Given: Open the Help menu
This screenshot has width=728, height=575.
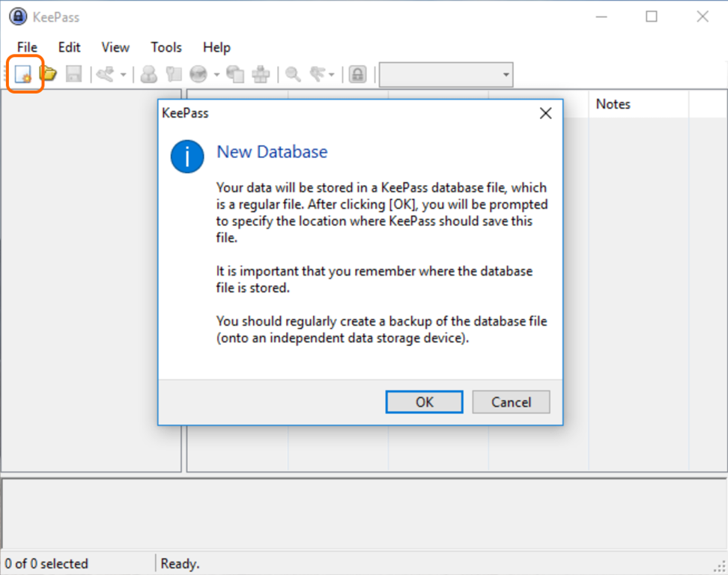Looking at the screenshot, I should click(x=216, y=47).
